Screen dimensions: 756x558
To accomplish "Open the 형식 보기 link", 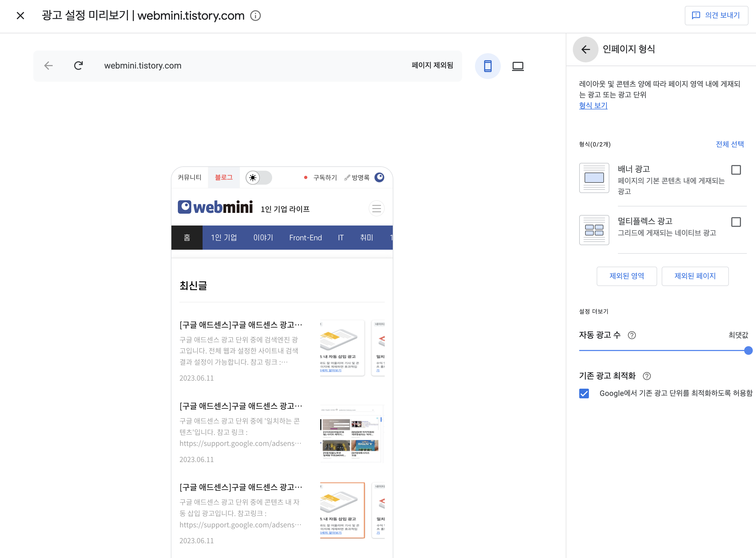I will [593, 105].
